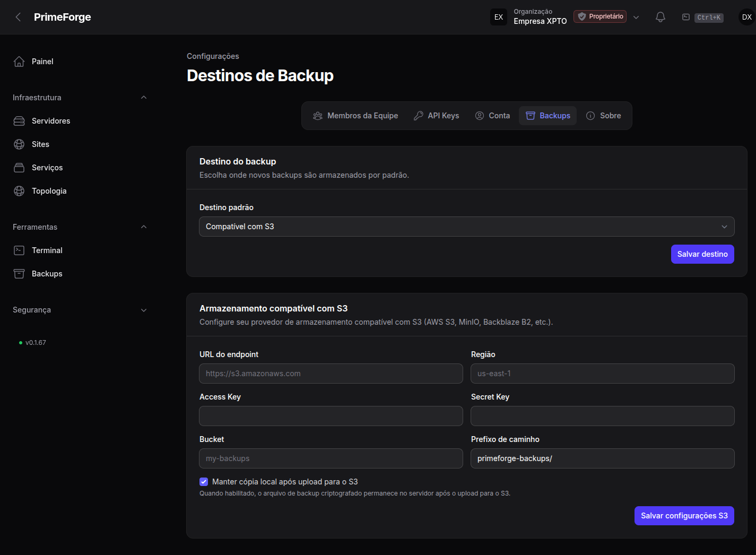
Task: Click the Ctrl+K command palette badge
Action: point(709,18)
